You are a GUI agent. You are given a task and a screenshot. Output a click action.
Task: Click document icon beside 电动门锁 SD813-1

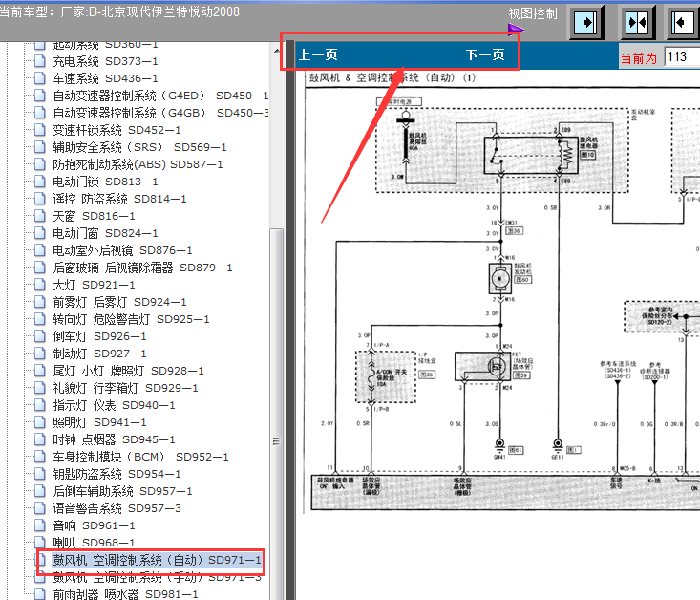(x=40, y=182)
